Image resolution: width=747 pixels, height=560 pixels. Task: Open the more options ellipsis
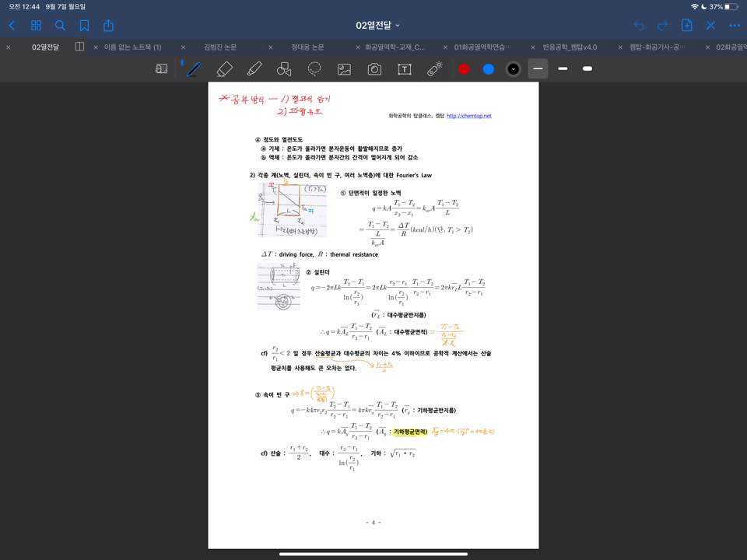(735, 25)
